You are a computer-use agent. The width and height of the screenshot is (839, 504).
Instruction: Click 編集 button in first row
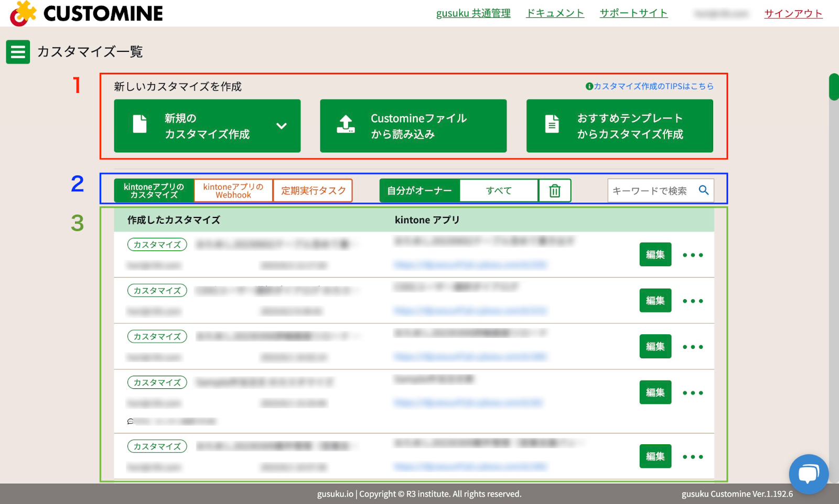tap(655, 255)
